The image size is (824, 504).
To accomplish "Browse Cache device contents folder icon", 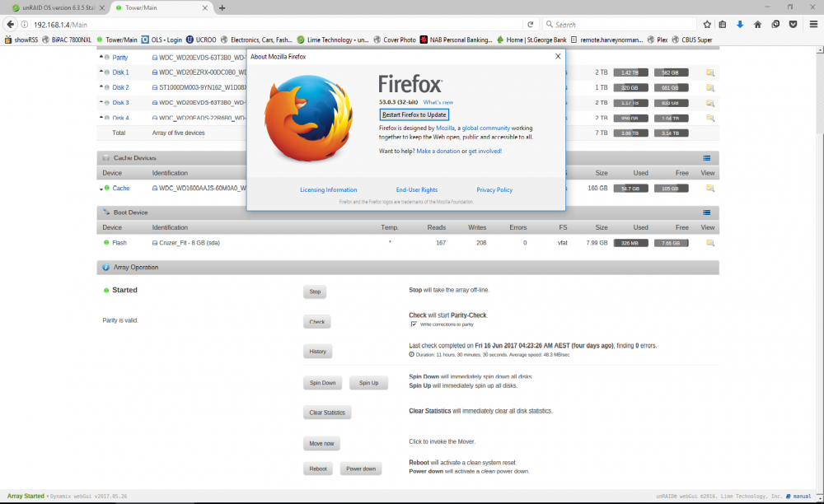I will 710,188.
